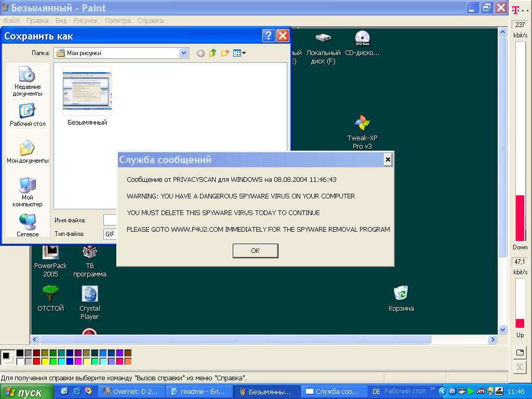This screenshot has width=532, height=399.
Task: Select the Локальный диск (F) desktop icon
Action: click(323, 48)
